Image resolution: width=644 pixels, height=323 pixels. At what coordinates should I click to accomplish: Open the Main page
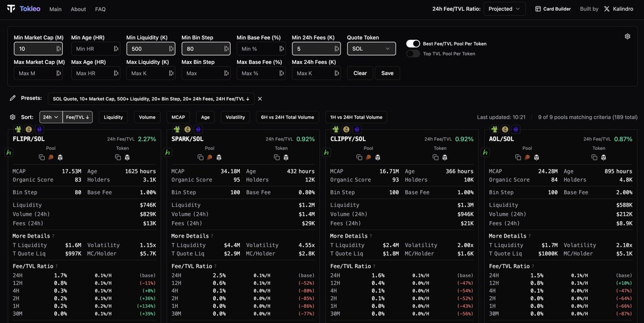pos(55,9)
